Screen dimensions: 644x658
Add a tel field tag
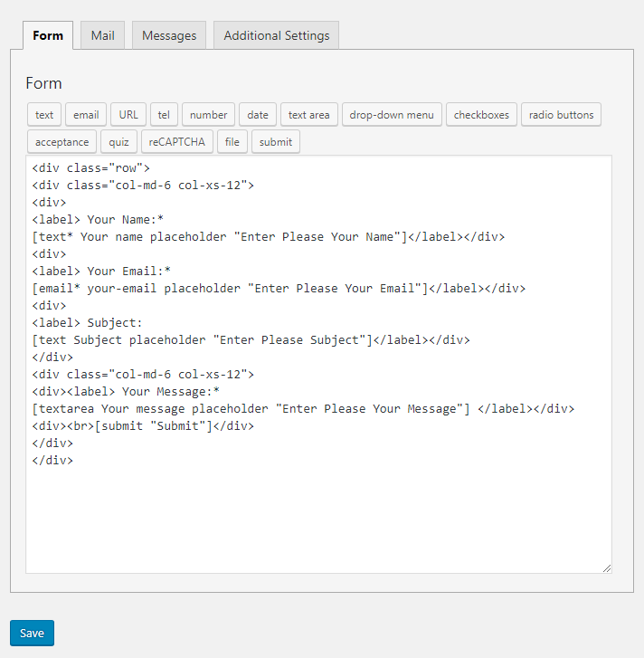tap(164, 115)
